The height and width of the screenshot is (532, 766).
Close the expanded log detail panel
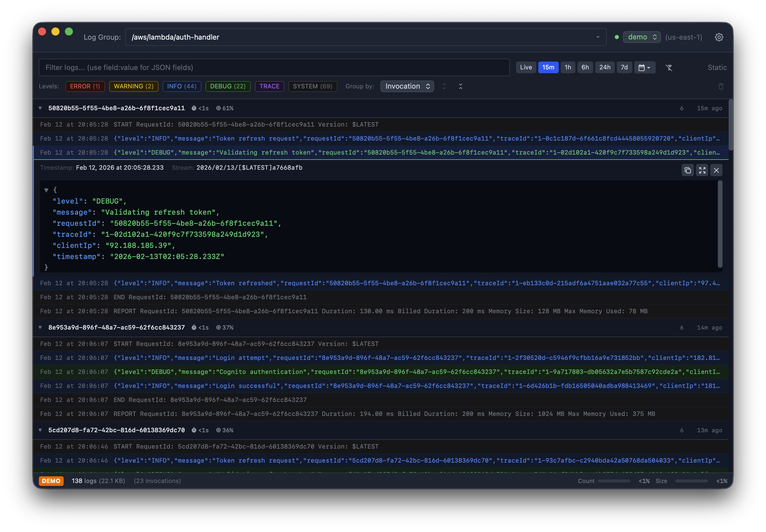(x=716, y=170)
